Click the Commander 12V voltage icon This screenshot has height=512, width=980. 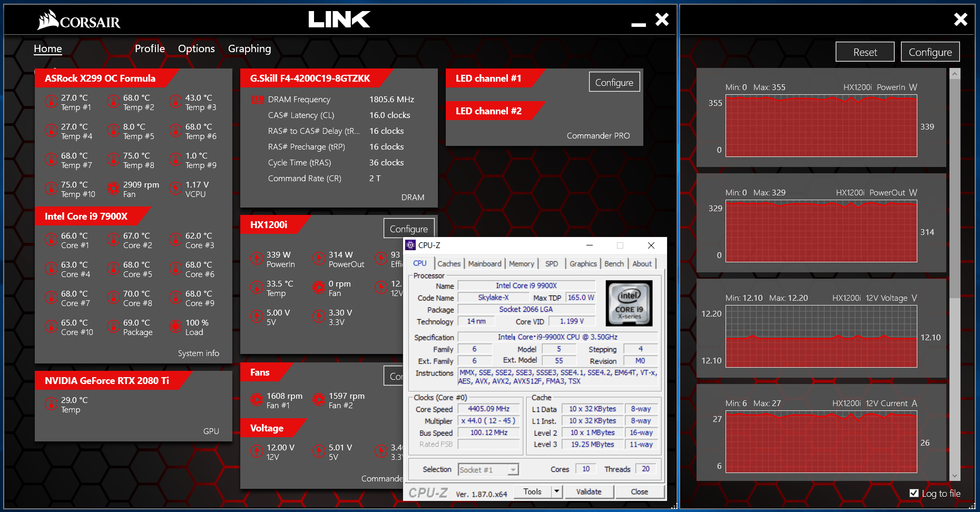point(257,451)
